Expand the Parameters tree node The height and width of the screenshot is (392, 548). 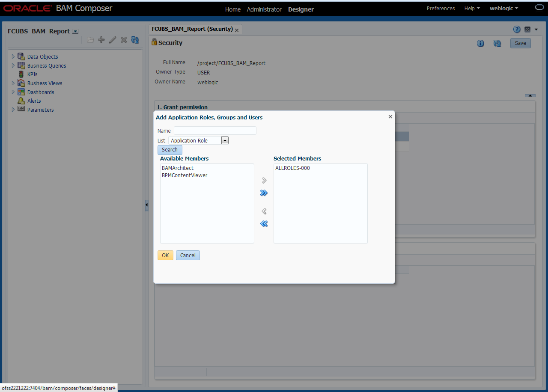[13, 110]
